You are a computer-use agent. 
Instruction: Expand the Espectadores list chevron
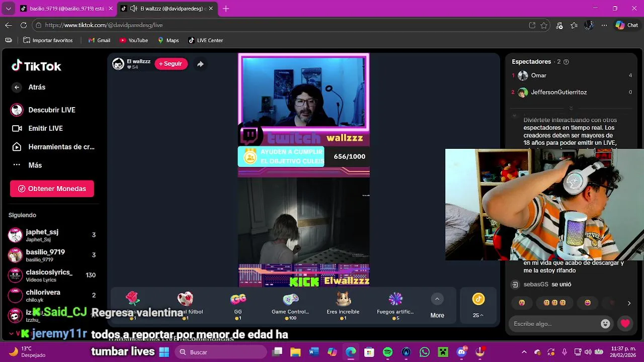click(x=571, y=109)
